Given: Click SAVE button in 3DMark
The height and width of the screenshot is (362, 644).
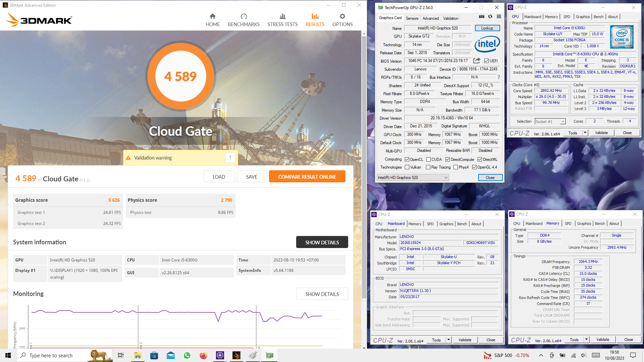Looking at the screenshot, I should click(x=252, y=177).
